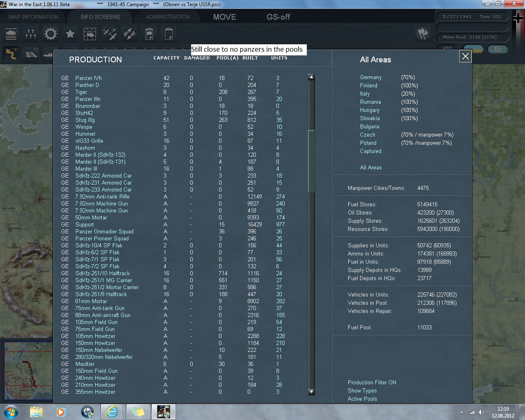Open the weather map icon

90,34
